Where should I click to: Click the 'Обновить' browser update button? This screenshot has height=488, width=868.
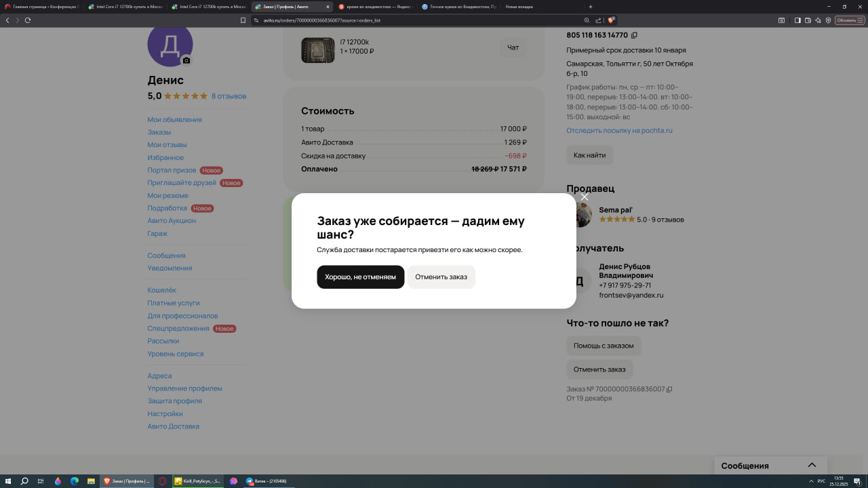point(850,20)
